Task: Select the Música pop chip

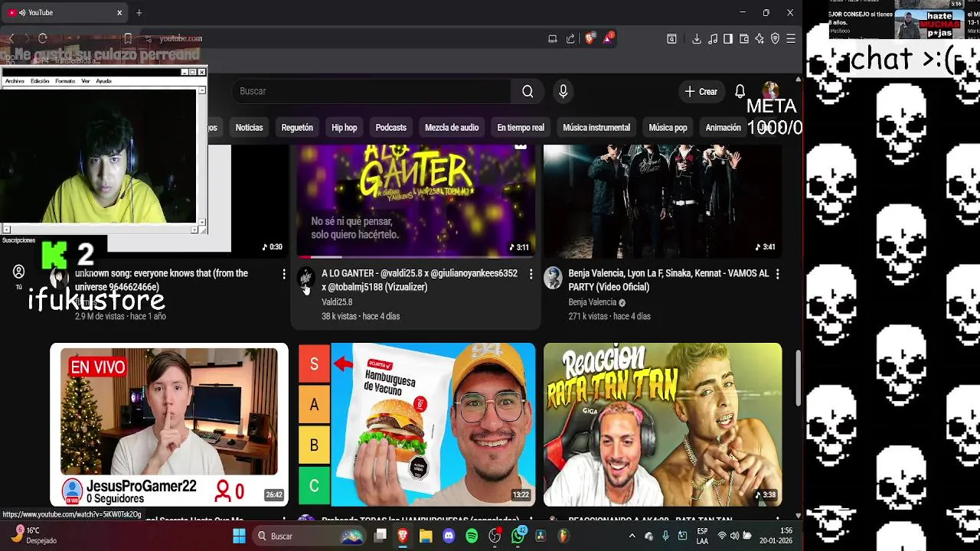Action: pos(668,128)
